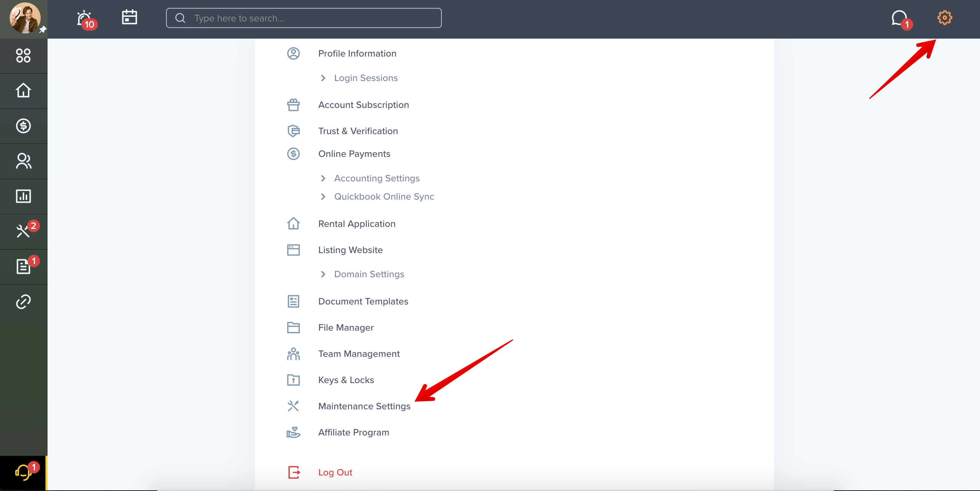Viewport: 980px width, 491px height.
Task: Open the home properties icon in sidebar
Action: 23,91
